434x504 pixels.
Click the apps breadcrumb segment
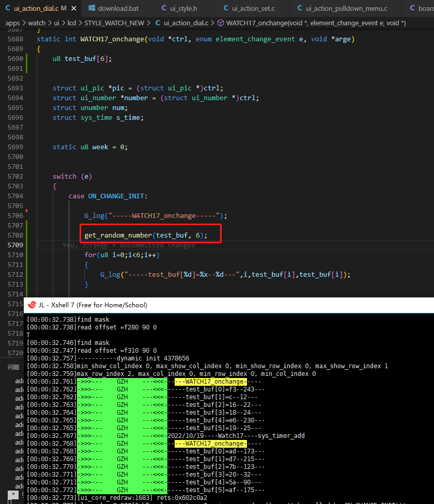tap(12, 23)
